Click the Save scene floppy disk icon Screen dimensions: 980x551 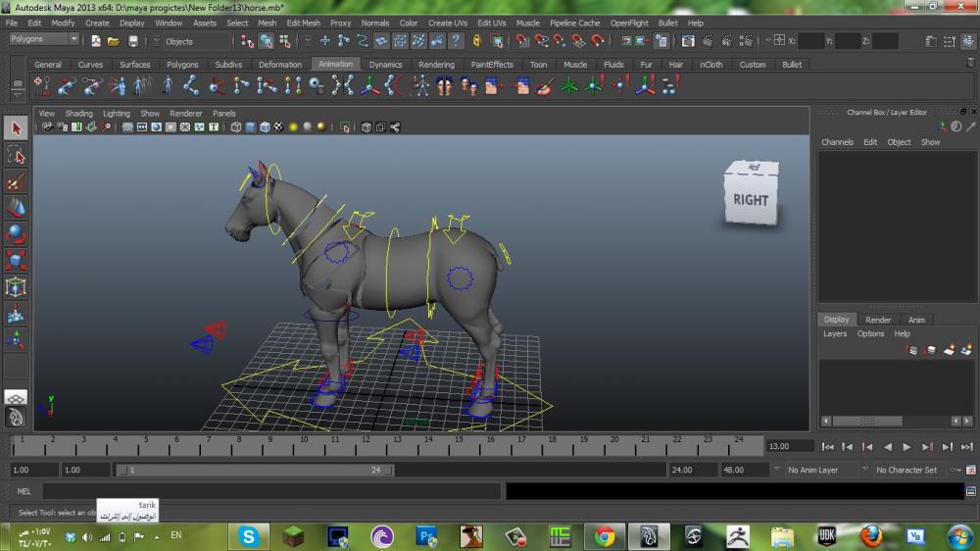point(133,41)
